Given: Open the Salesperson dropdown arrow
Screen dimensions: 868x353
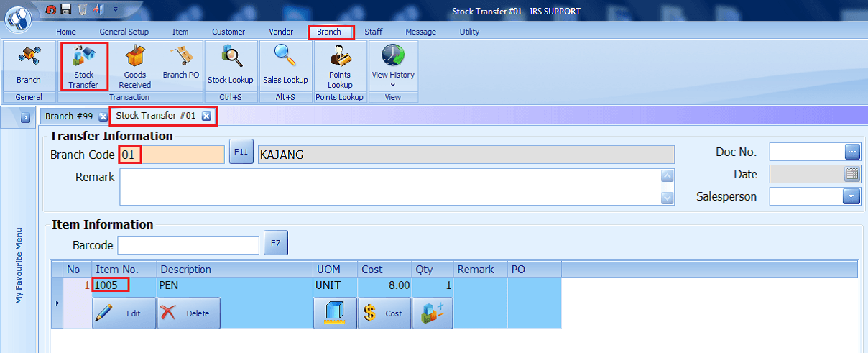Looking at the screenshot, I should point(851,196).
